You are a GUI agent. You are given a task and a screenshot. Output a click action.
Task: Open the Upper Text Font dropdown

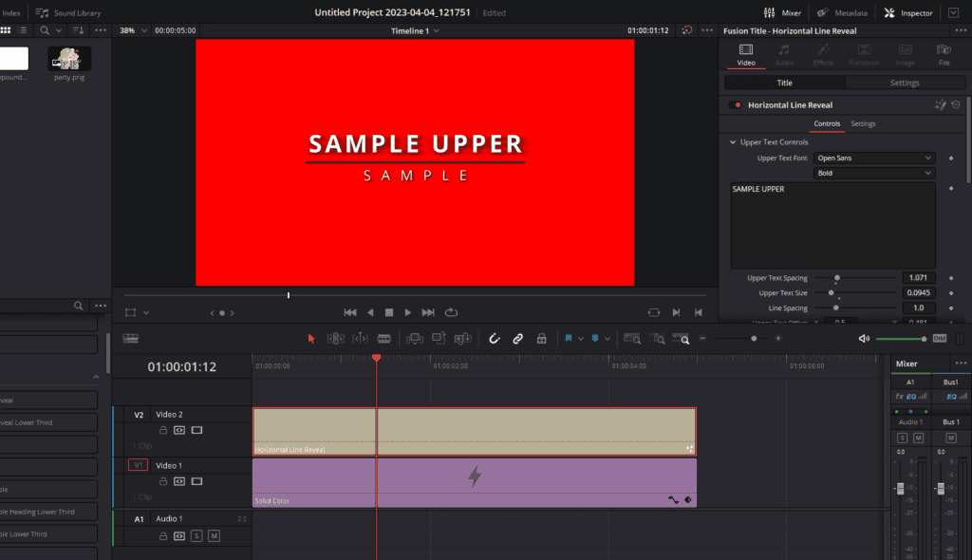click(873, 159)
